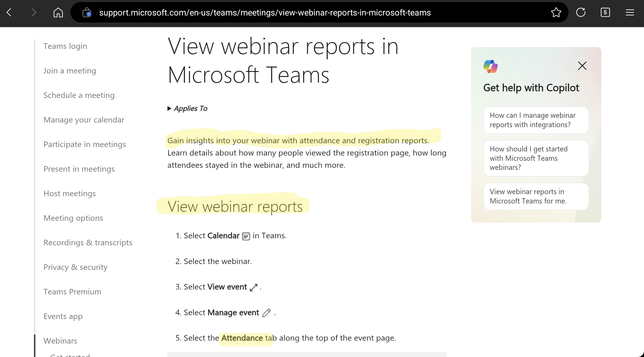Click the Copilot logo icon

click(x=491, y=66)
